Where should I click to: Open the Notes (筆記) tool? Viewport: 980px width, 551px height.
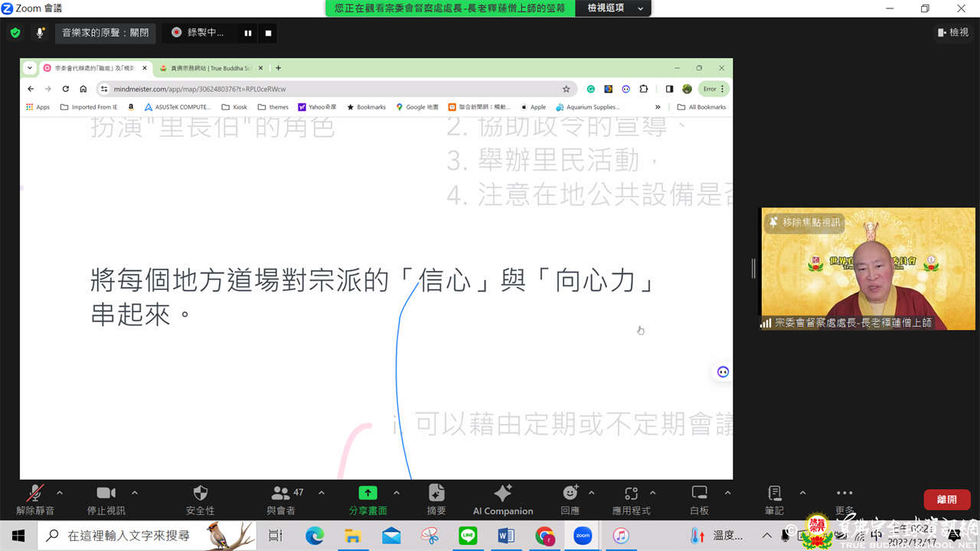pos(774,500)
